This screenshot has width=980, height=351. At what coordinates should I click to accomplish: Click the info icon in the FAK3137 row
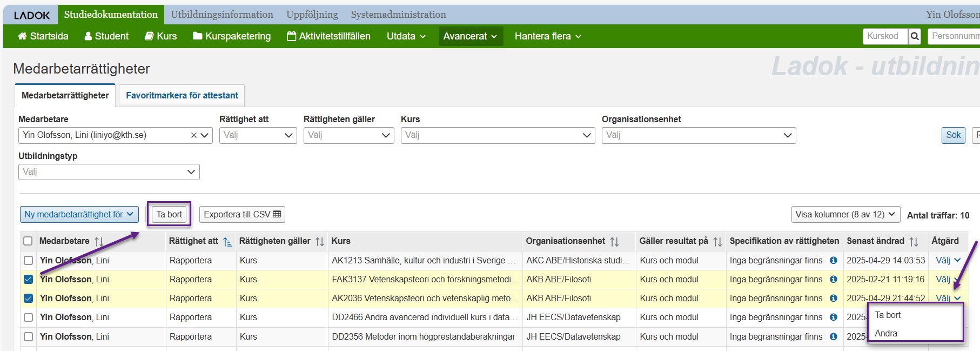(833, 279)
